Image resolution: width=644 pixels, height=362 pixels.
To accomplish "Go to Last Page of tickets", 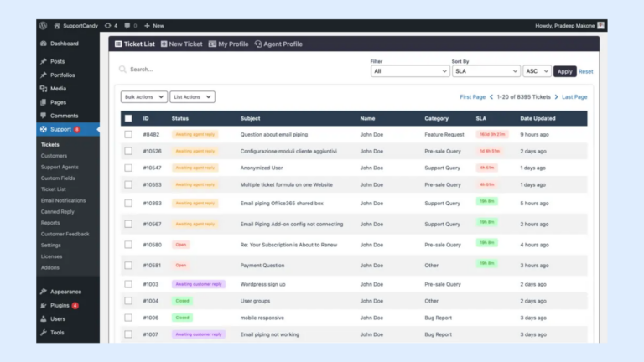I will tap(574, 97).
